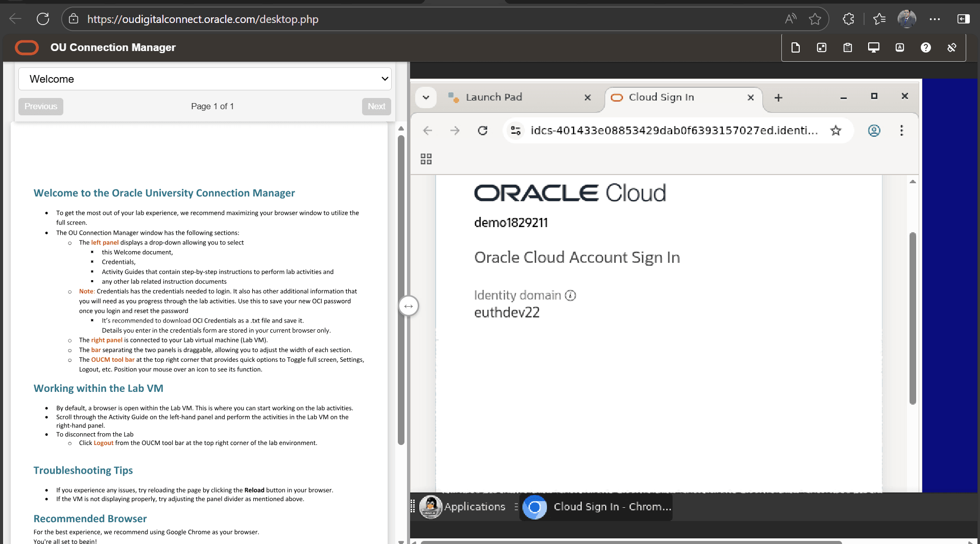
Task: Open OUCM help question mark icon
Action: click(925, 47)
